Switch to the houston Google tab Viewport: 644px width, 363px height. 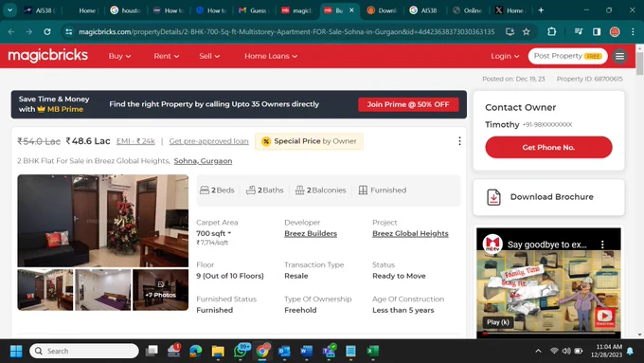[126, 10]
